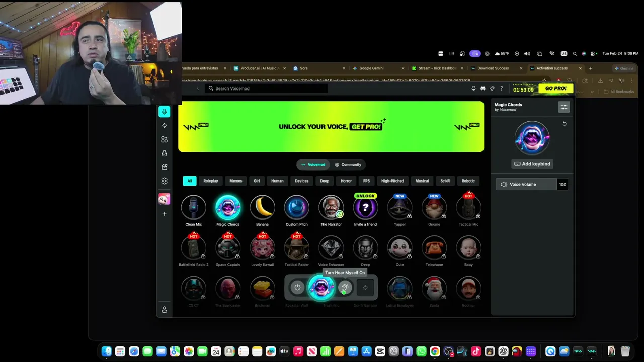Select the Banana voice
Image resolution: width=644 pixels, height=362 pixels.
point(262,208)
